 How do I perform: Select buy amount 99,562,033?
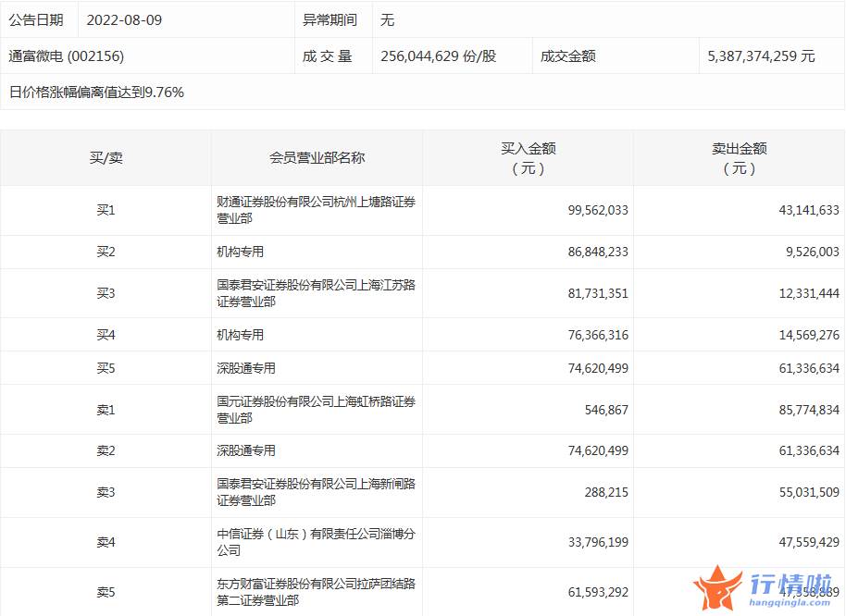pyautogui.click(x=598, y=210)
